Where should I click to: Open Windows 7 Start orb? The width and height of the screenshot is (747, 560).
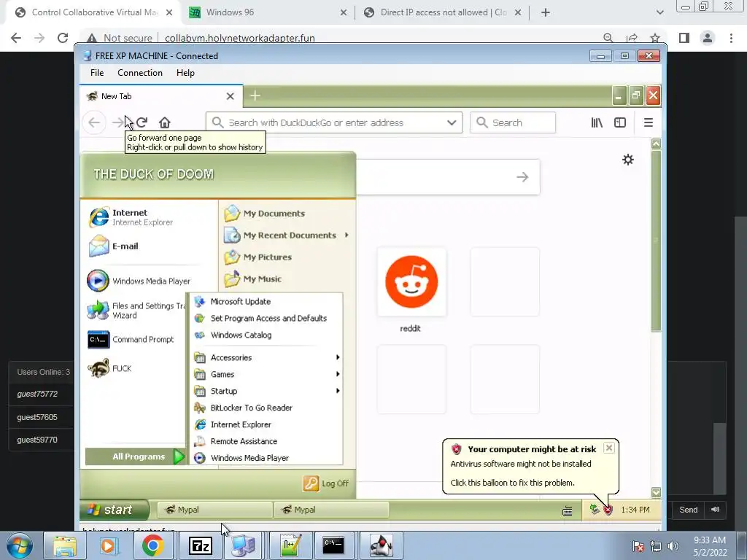[x=20, y=545]
